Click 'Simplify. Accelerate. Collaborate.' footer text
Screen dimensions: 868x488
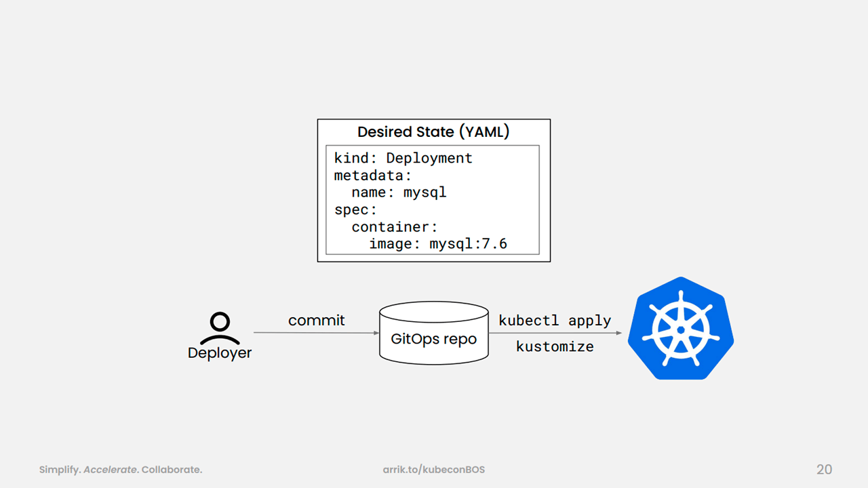(121, 470)
